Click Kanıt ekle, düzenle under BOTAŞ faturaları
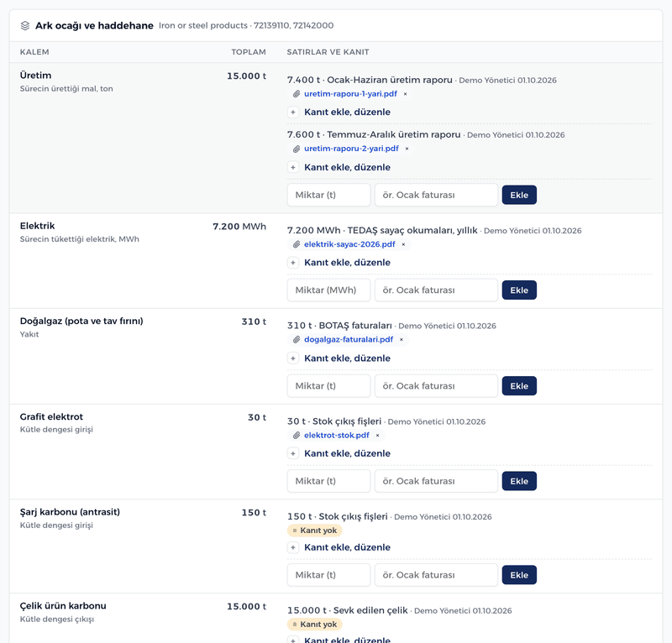 (x=347, y=358)
